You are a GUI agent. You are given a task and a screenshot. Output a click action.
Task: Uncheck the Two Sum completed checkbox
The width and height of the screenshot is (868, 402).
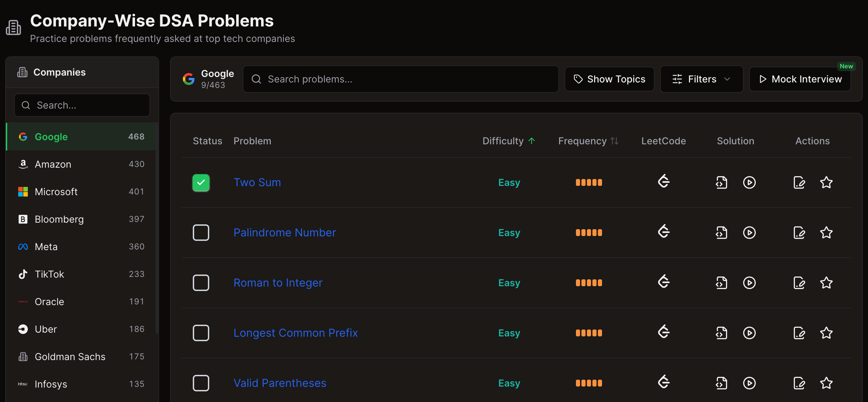pyautogui.click(x=201, y=182)
